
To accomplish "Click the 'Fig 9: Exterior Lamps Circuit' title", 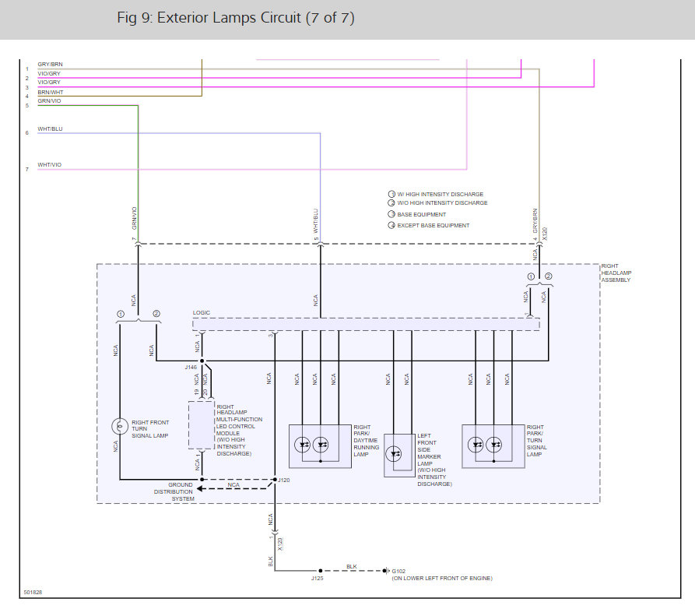I will 235,18.
